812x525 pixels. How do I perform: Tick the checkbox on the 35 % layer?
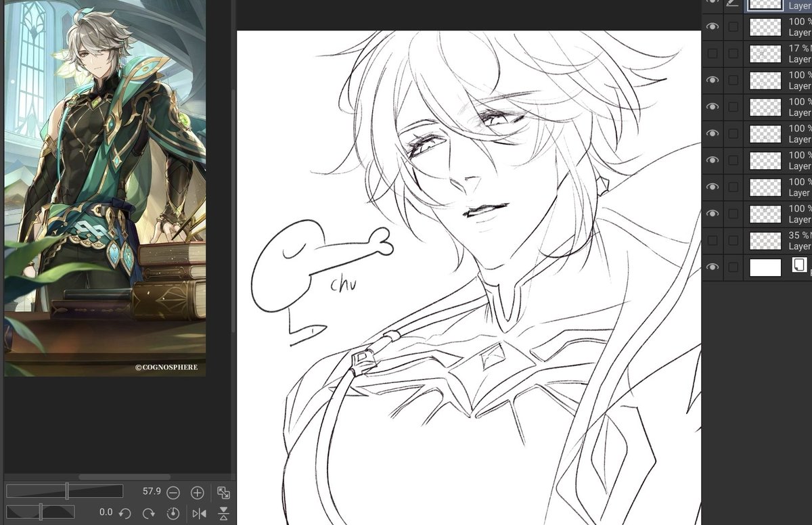(733, 240)
